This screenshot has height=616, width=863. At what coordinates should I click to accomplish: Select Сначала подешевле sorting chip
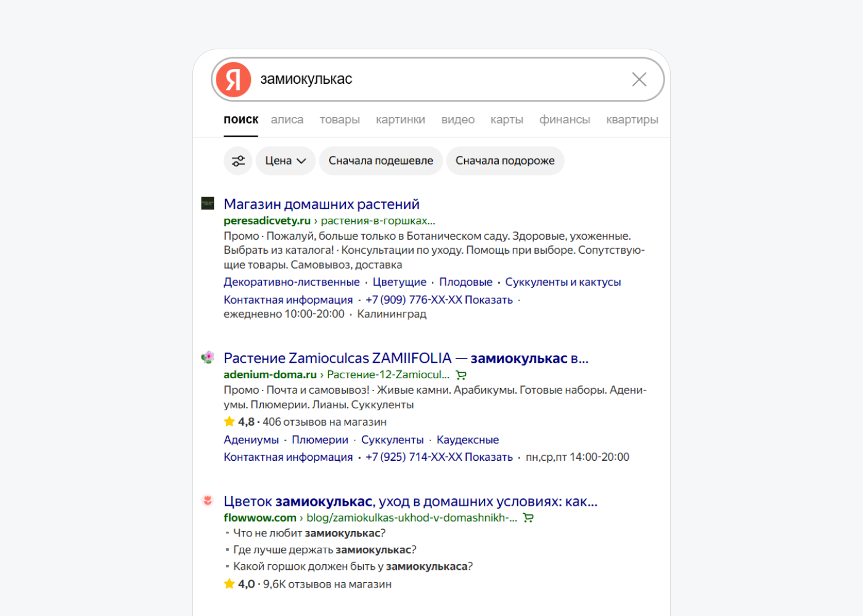[381, 161]
